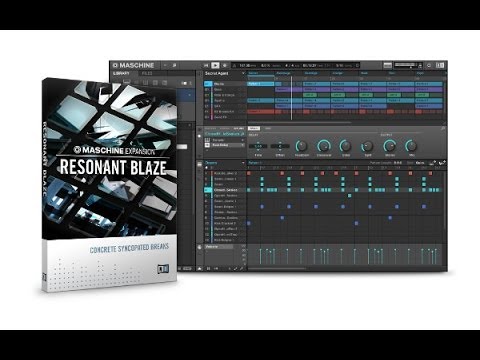The height and width of the screenshot is (360, 480).
Task: Click the Offset value down arrow
Action: point(280,150)
